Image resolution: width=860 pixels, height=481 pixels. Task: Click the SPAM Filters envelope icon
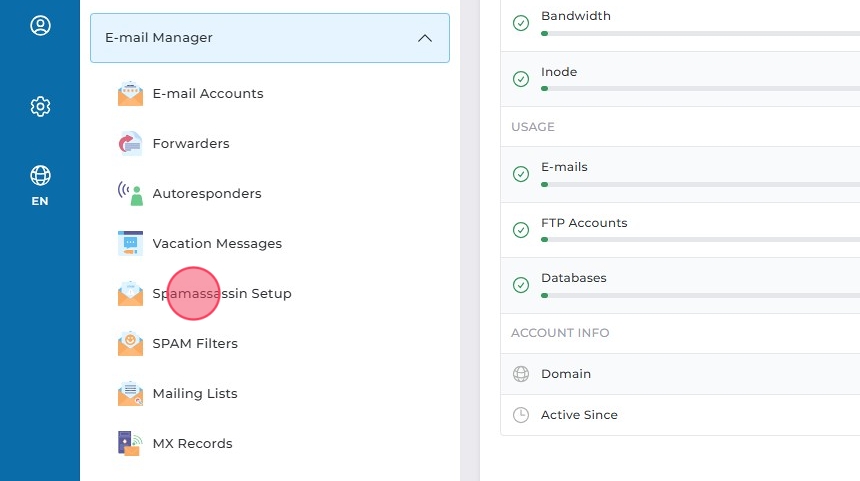click(x=130, y=344)
